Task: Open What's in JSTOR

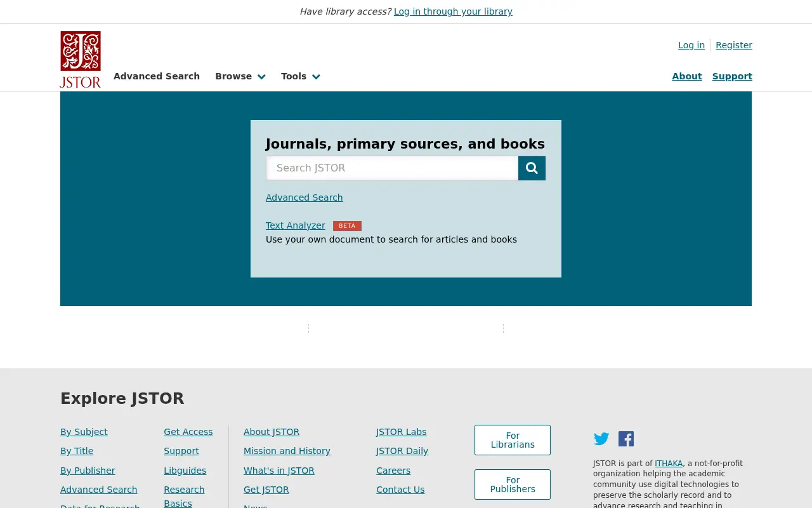Action: (279, 471)
